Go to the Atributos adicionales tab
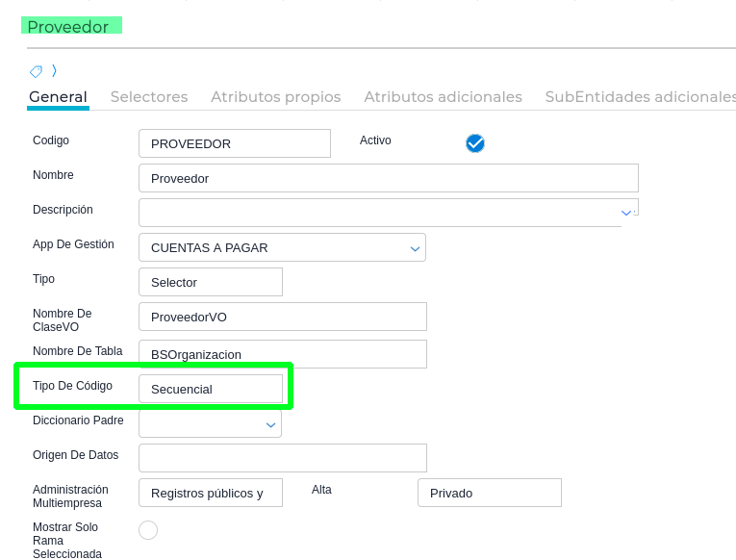The height and width of the screenshot is (560, 736). click(x=443, y=97)
